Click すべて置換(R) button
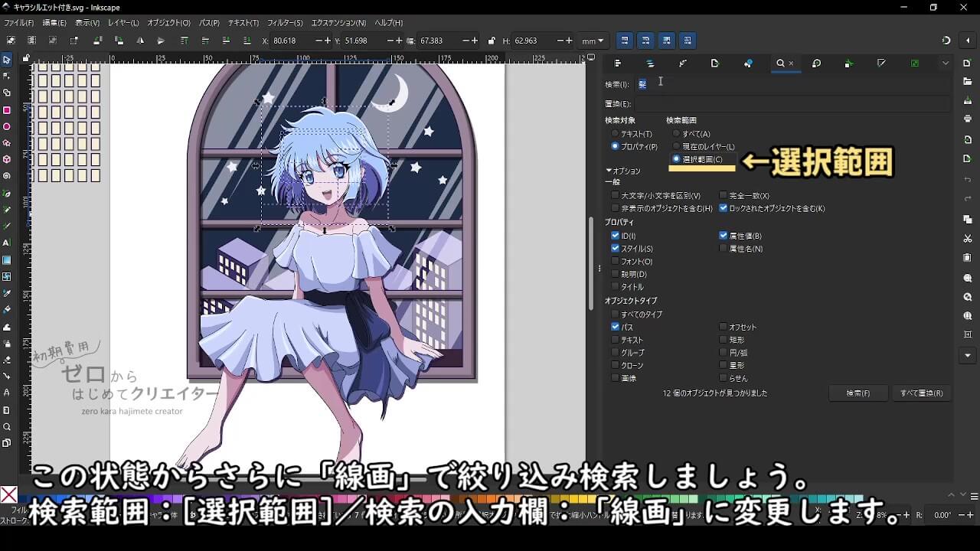The width and height of the screenshot is (980, 551). click(x=922, y=393)
